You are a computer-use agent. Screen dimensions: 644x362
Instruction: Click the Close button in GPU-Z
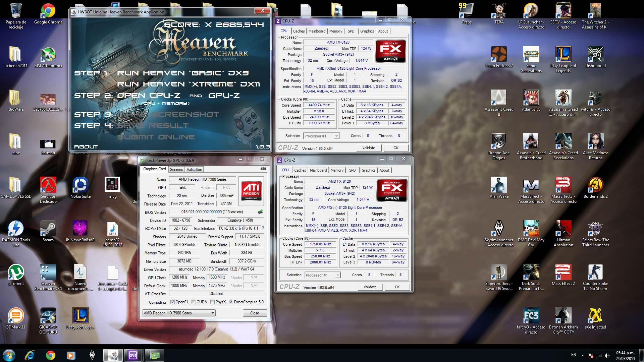tap(255, 313)
